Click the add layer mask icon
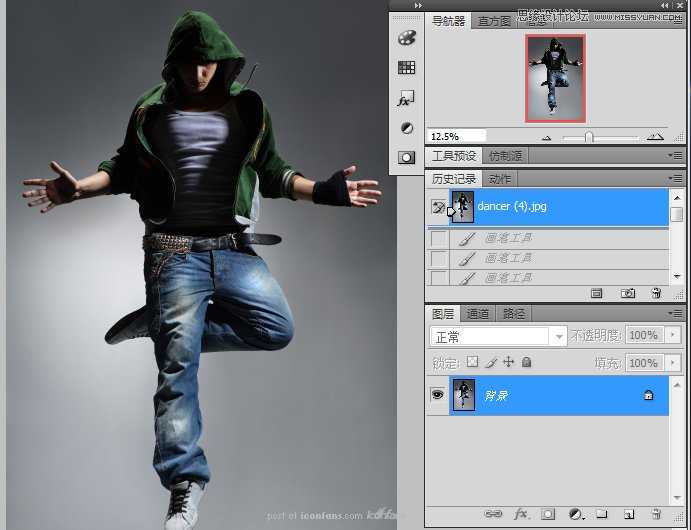Image resolution: width=691 pixels, height=530 pixels. (x=548, y=514)
